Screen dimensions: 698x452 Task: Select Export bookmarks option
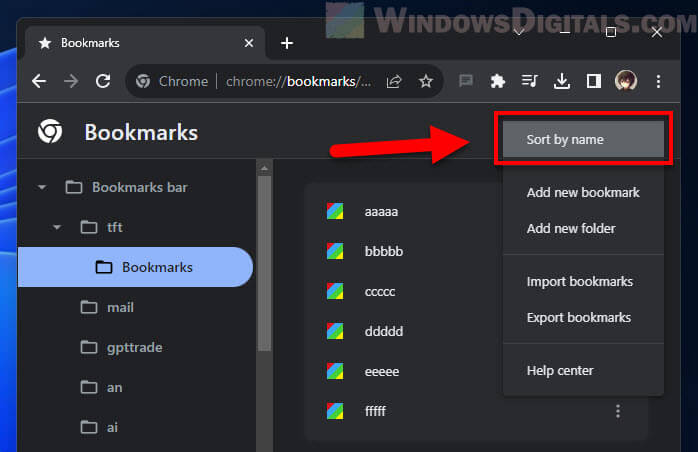(579, 318)
